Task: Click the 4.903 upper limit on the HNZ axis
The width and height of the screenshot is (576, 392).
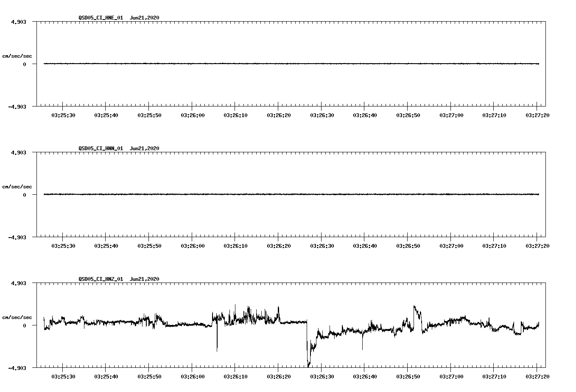Action: coord(18,283)
